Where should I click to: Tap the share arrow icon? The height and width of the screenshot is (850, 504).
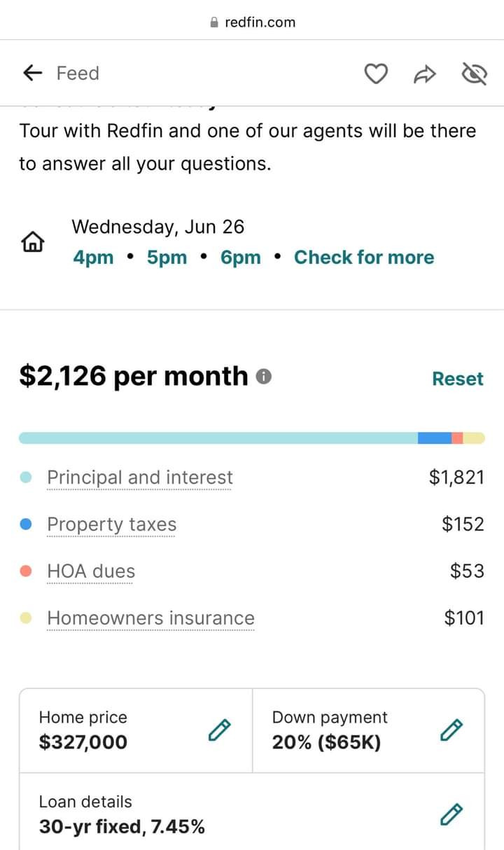click(x=425, y=74)
